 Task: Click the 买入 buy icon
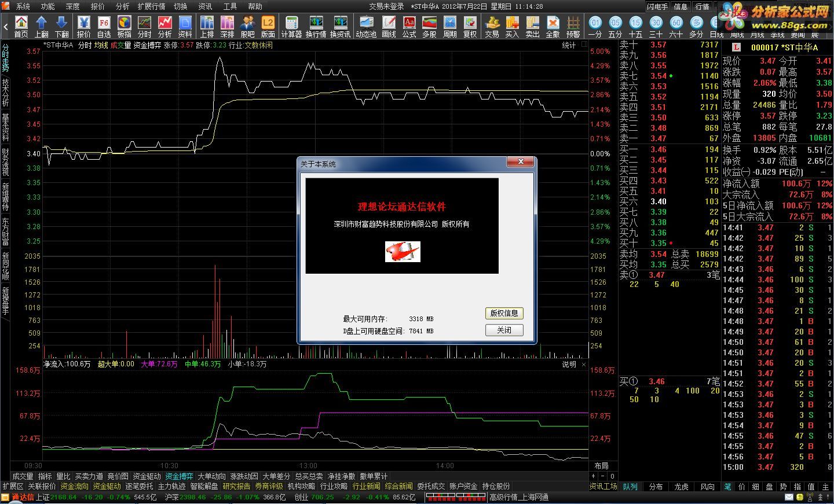pyautogui.click(x=513, y=27)
